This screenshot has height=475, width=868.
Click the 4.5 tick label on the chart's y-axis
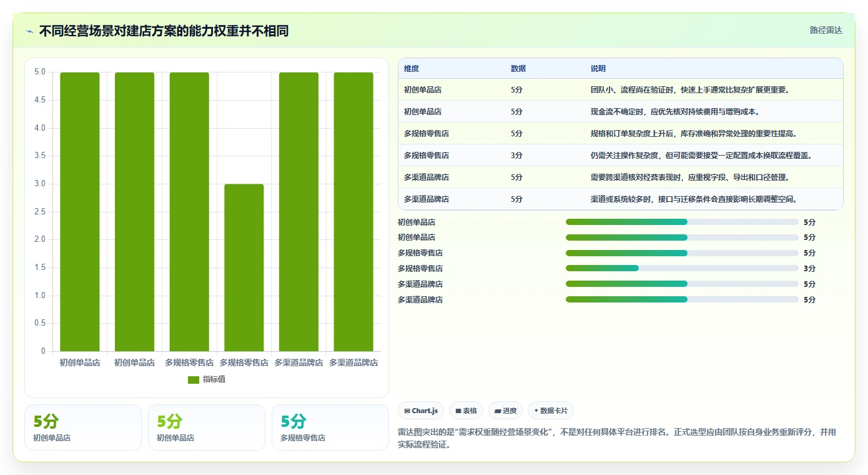click(x=40, y=100)
